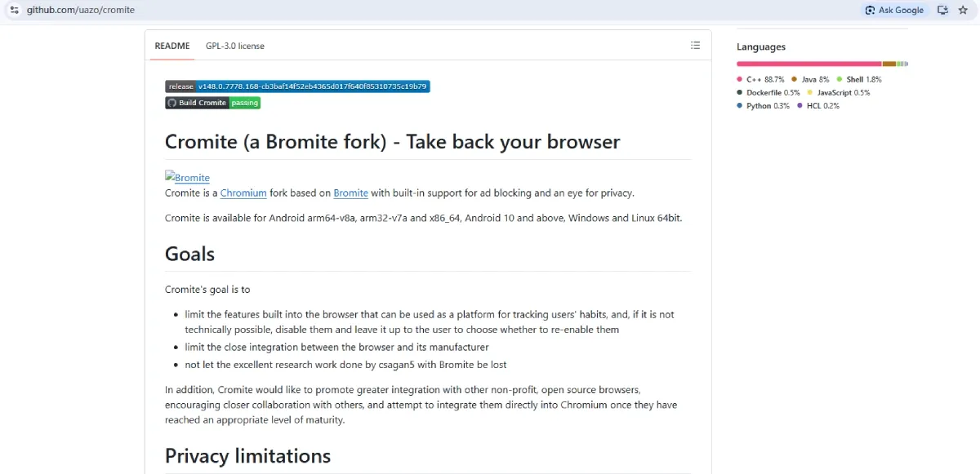The image size is (980, 474).
Task: Click the release version badge
Action: pyautogui.click(x=297, y=86)
